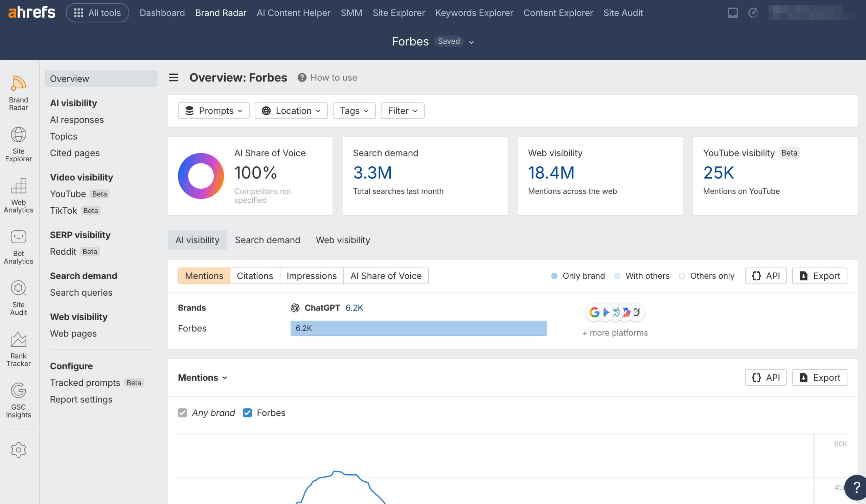866x504 pixels.
Task: Open Keywords Explorer in top navigation
Action: click(x=474, y=13)
